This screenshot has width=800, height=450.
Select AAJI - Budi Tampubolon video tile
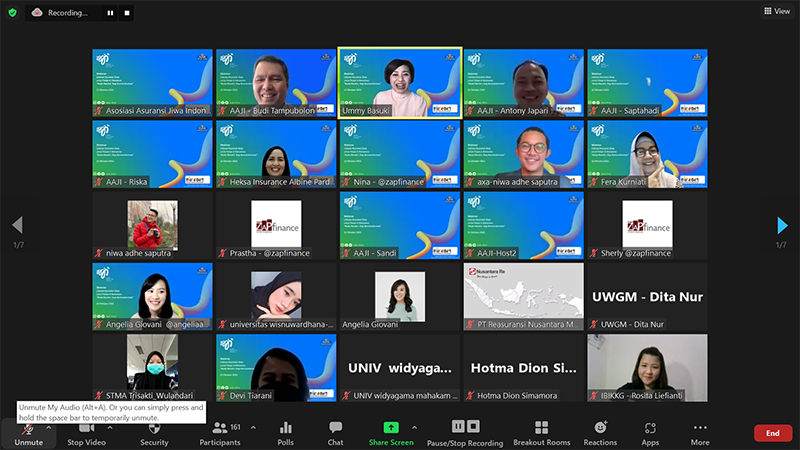click(x=276, y=83)
